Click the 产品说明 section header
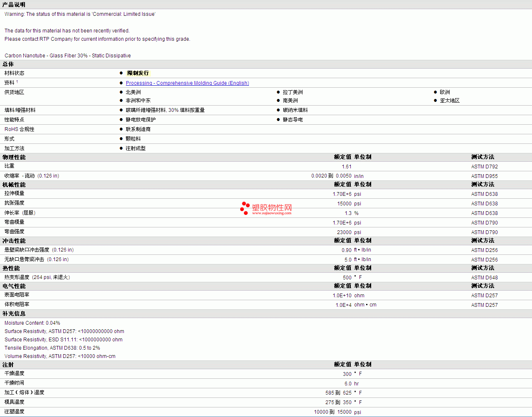532x417 pixels. (x=14, y=5)
